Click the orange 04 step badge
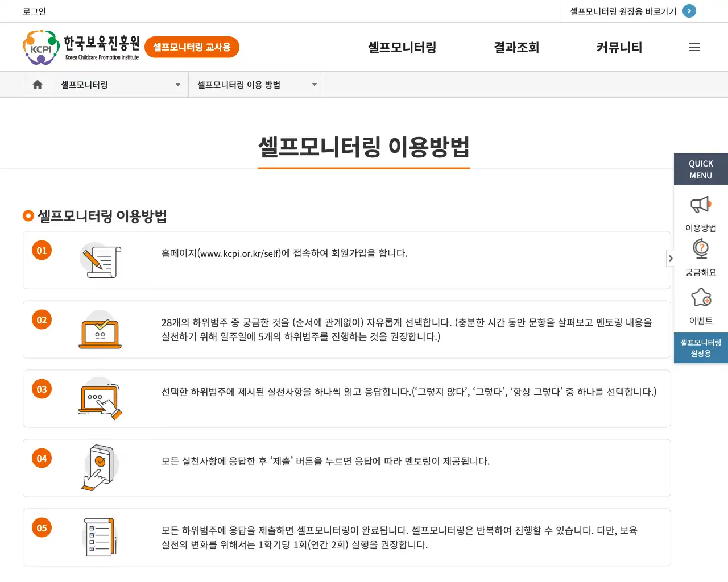Viewport: 728px width, 582px height. coord(42,459)
